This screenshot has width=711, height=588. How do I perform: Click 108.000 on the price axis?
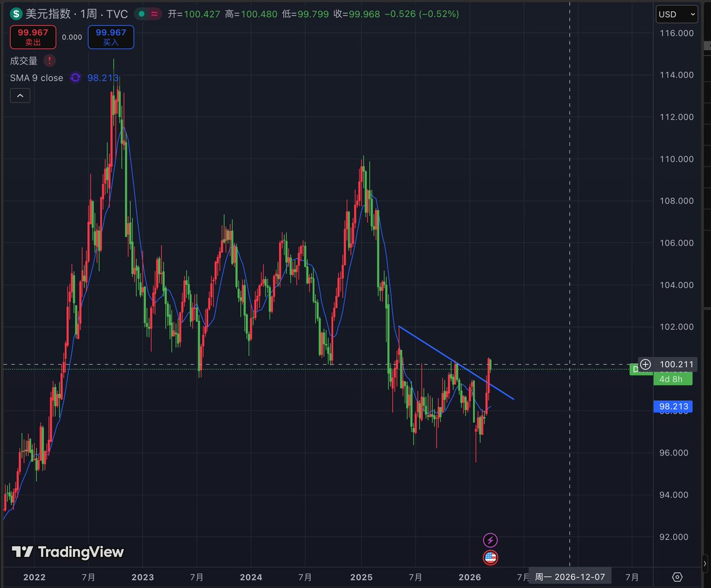[677, 201]
